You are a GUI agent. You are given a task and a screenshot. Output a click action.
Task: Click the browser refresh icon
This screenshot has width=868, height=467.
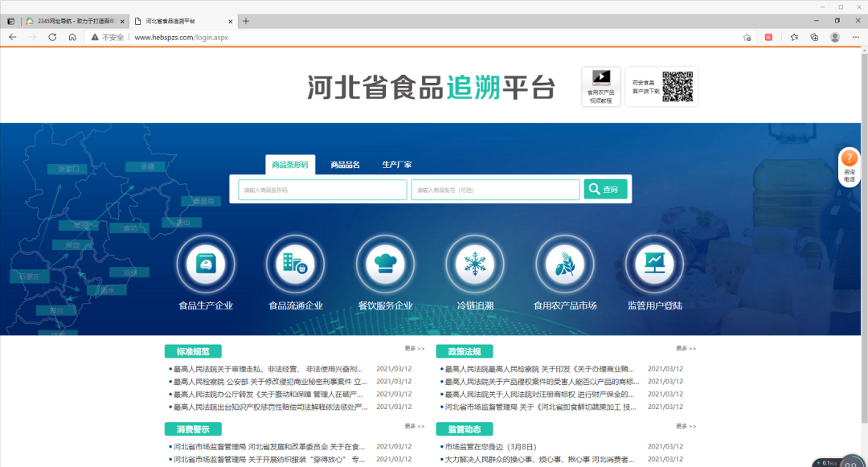point(52,37)
